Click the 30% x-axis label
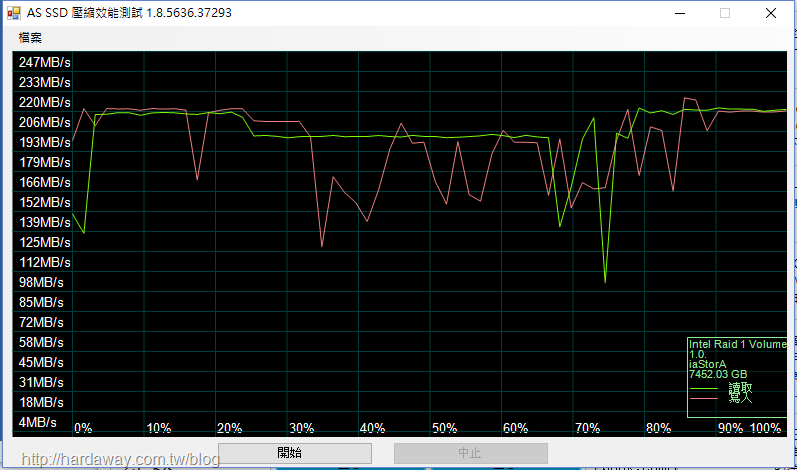The image size is (797, 470). click(302, 428)
